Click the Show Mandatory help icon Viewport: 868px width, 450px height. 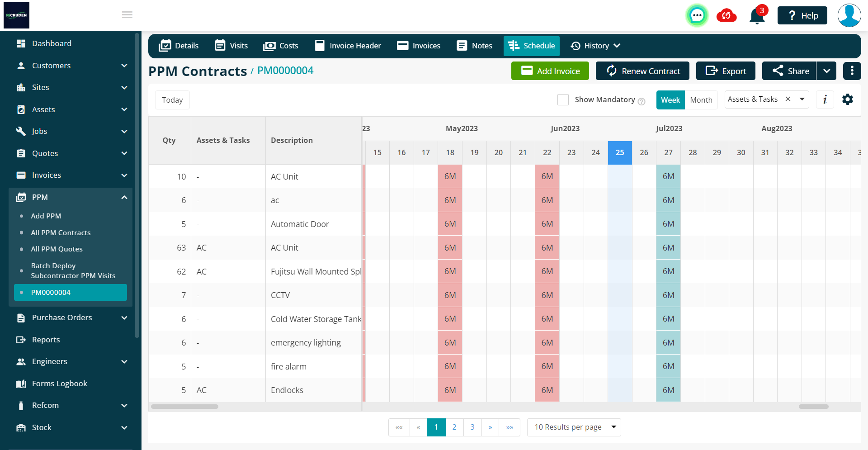point(641,102)
